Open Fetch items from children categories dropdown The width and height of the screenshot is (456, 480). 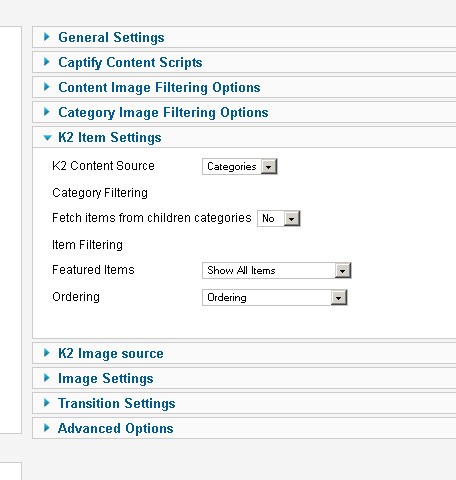click(279, 218)
